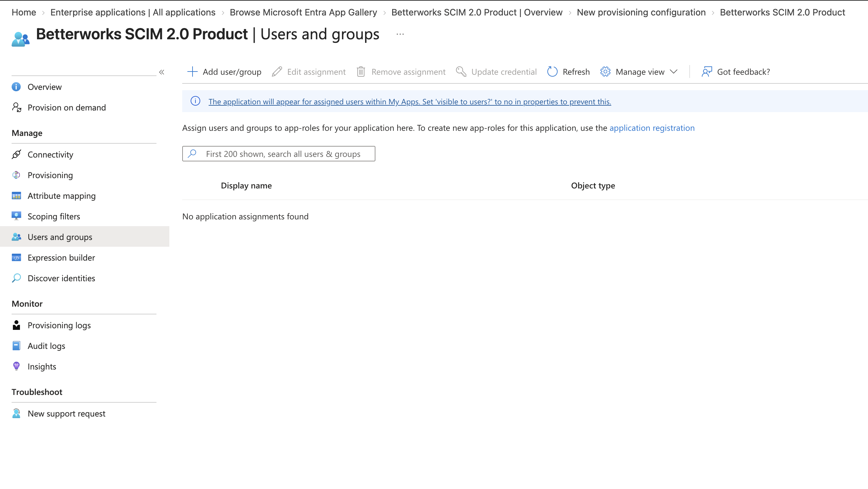Open Enterprise applications | All applications breadcrumb
The width and height of the screenshot is (868, 489).
point(133,12)
